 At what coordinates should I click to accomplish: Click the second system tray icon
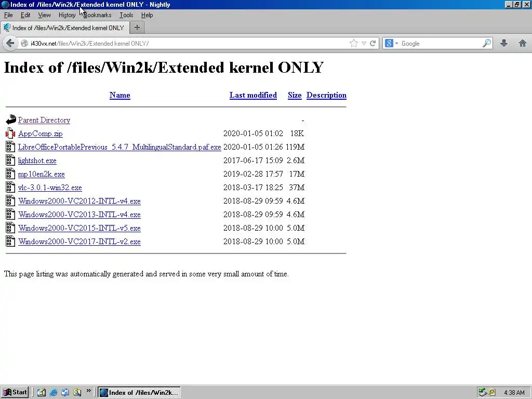coord(492,393)
